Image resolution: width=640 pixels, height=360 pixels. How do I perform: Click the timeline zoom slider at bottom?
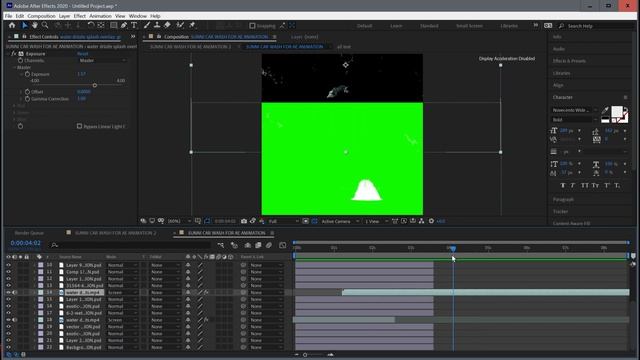[x=305, y=355]
